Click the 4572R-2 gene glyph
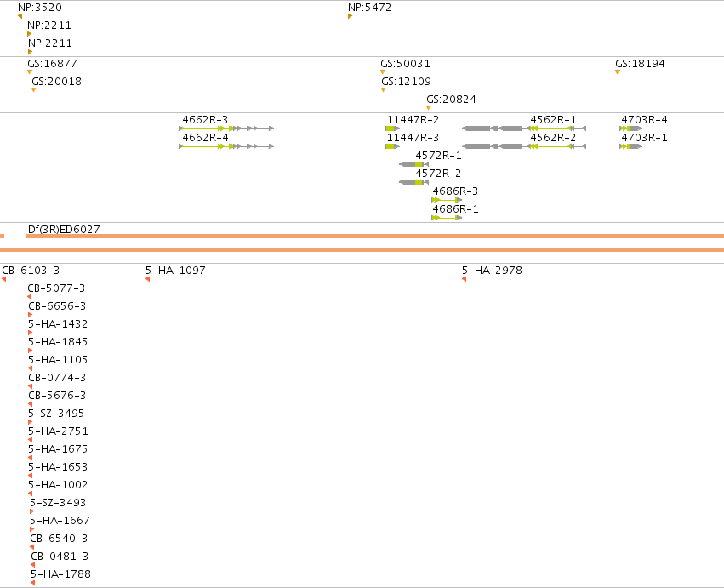Viewport: 724px width, 588px height. [413, 182]
